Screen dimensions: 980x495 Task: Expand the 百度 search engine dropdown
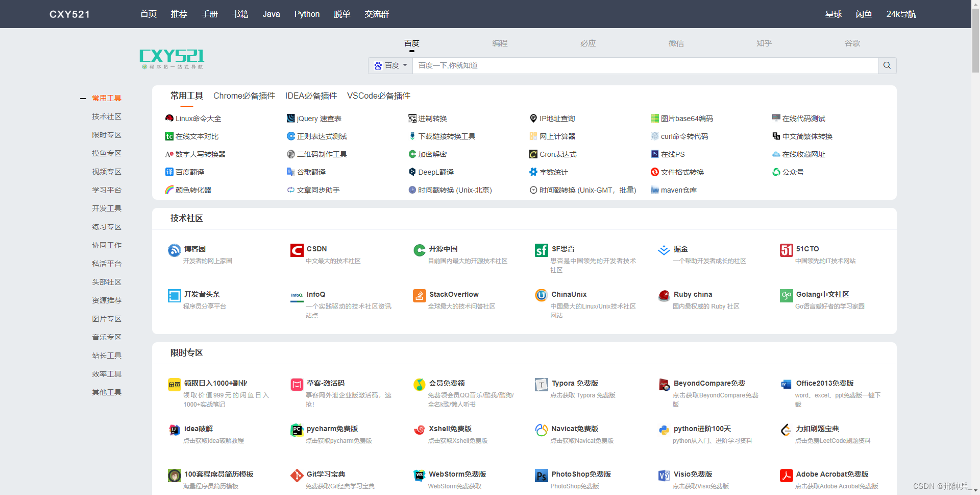pyautogui.click(x=390, y=65)
